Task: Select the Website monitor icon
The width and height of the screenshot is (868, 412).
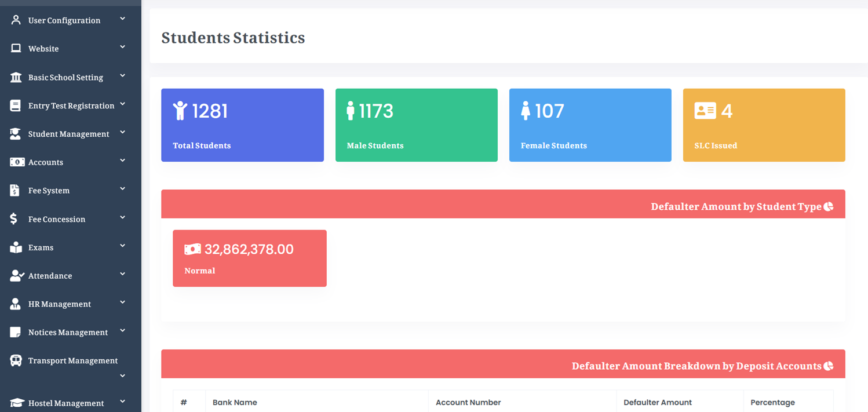Action: (x=15, y=48)
